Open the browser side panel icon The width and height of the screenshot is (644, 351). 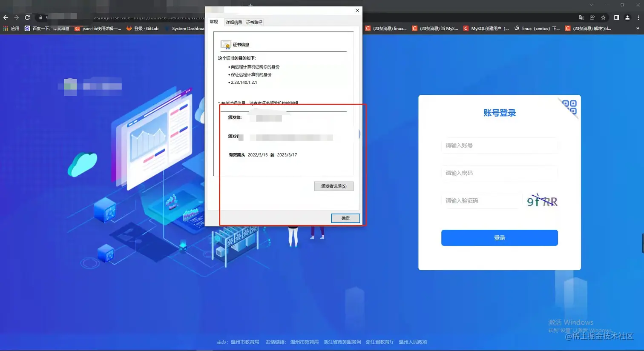pyautogui.click(x=616, y=17)
